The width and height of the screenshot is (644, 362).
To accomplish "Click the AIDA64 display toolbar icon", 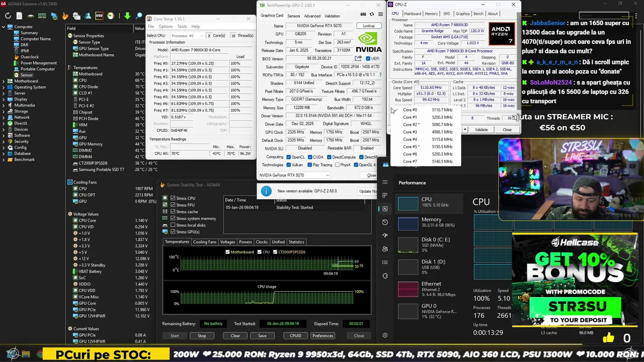I will [x=54, y=16].
